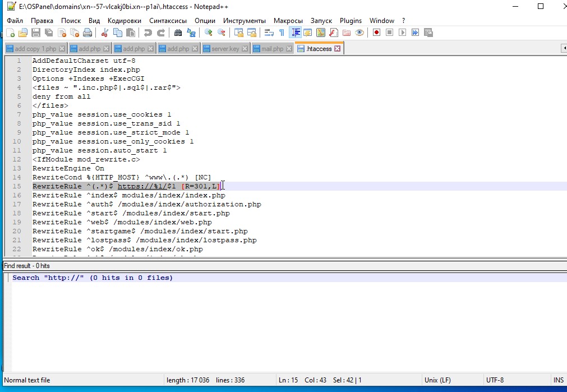Viewport: 567px width, 392px height.
Task: Toggle word wrap in the toolbar
Action: coord(269,33)
